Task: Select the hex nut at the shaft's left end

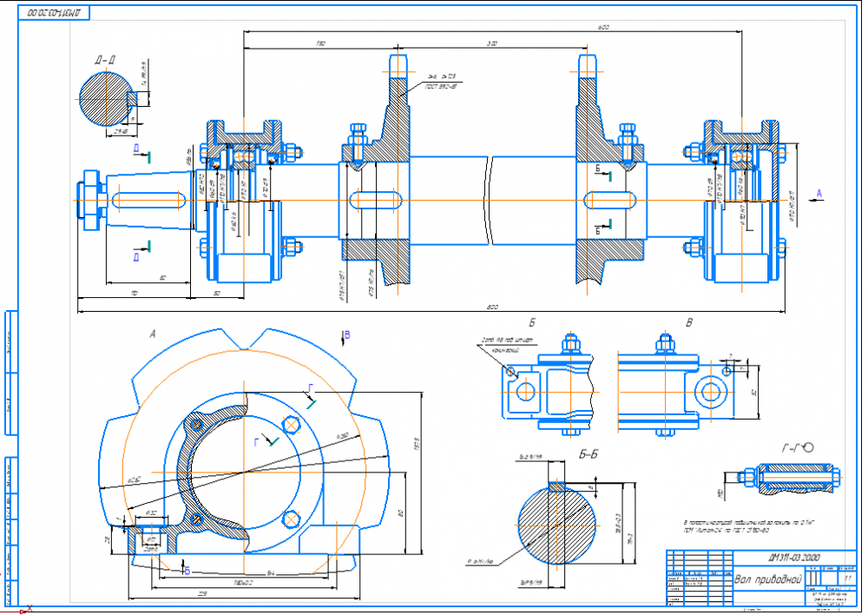Action: pyautogui.click(x=91, y=200)
